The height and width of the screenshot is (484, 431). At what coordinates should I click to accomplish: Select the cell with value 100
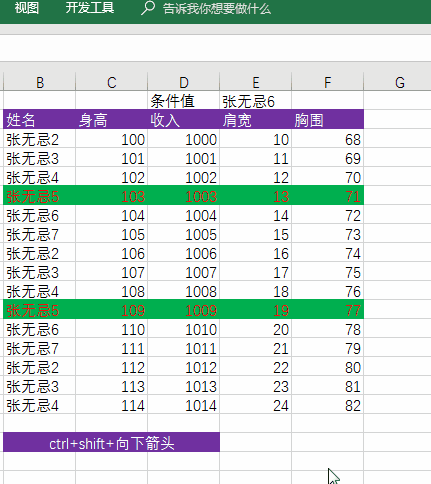(112, 139)
